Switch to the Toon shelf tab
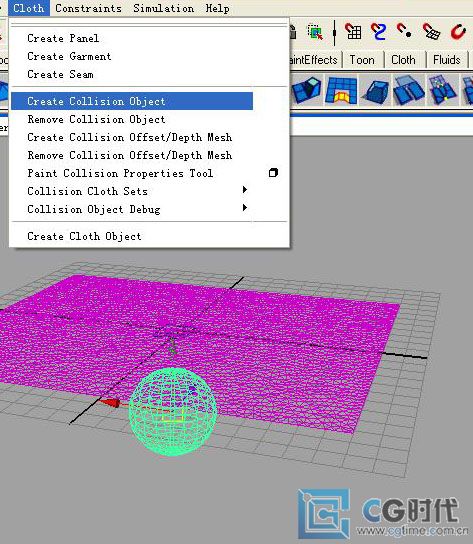The height and width of the screenshot is (544, 473). coord(362,60)
